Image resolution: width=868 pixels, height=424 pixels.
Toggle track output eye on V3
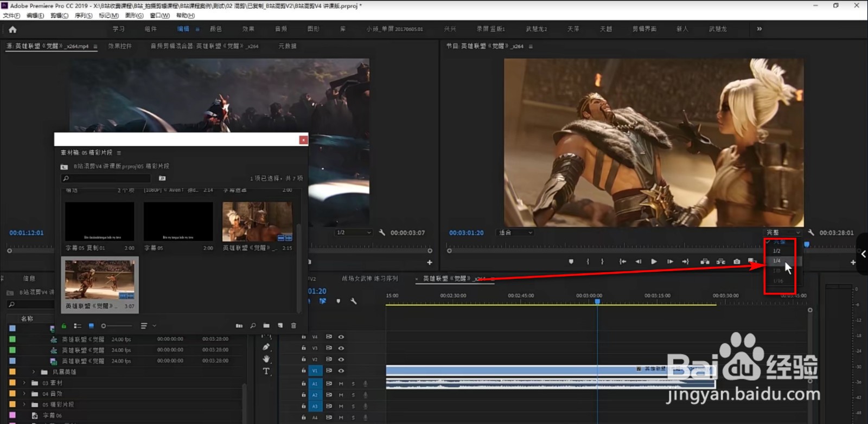[x=341, y=348]
